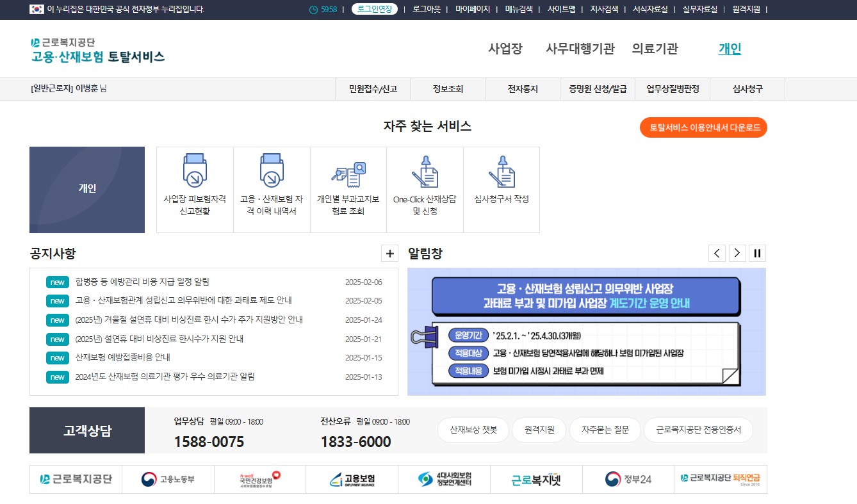The image size is (857, 504).
Task: Download the 토탈서비스 이용안내서
Action: click(x=703, y=127)
